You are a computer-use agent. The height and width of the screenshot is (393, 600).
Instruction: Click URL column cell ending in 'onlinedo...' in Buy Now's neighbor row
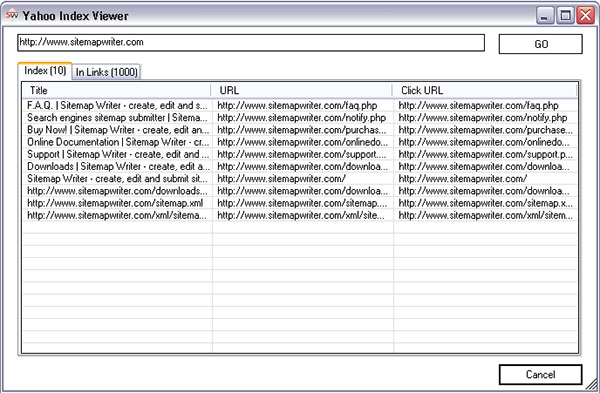pyautogui.click(x=302, y=142)
